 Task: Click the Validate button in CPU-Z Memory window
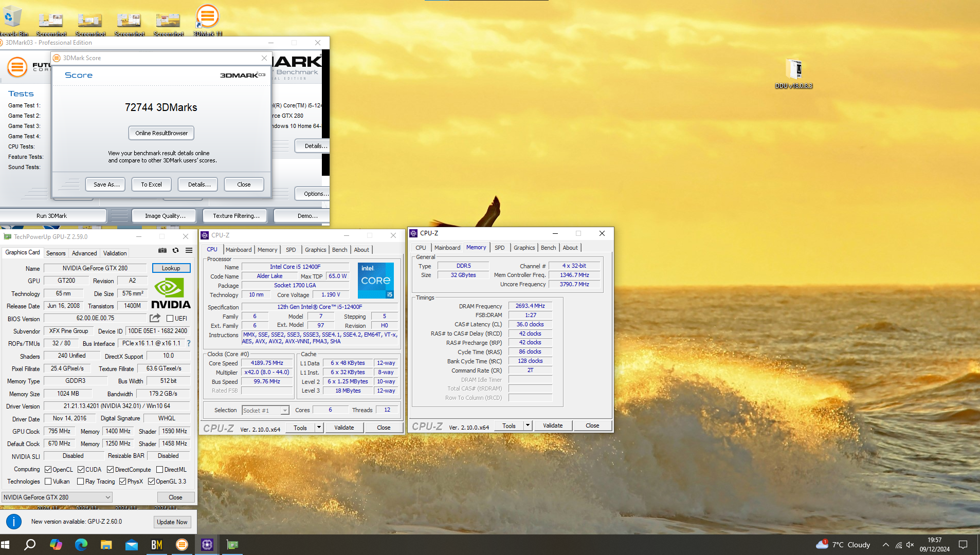[553, 425]
